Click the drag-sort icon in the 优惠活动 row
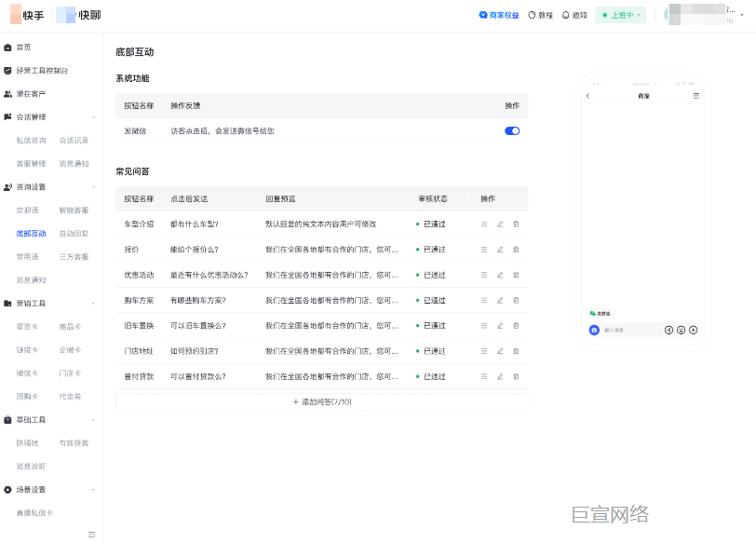This screenshot has height=543, width=756. [484, 275]
